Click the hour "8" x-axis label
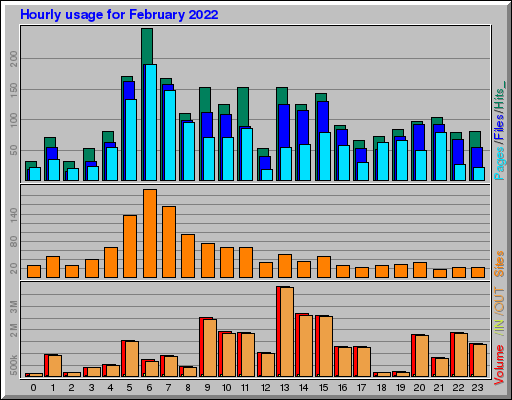 [x=188, y=387]
